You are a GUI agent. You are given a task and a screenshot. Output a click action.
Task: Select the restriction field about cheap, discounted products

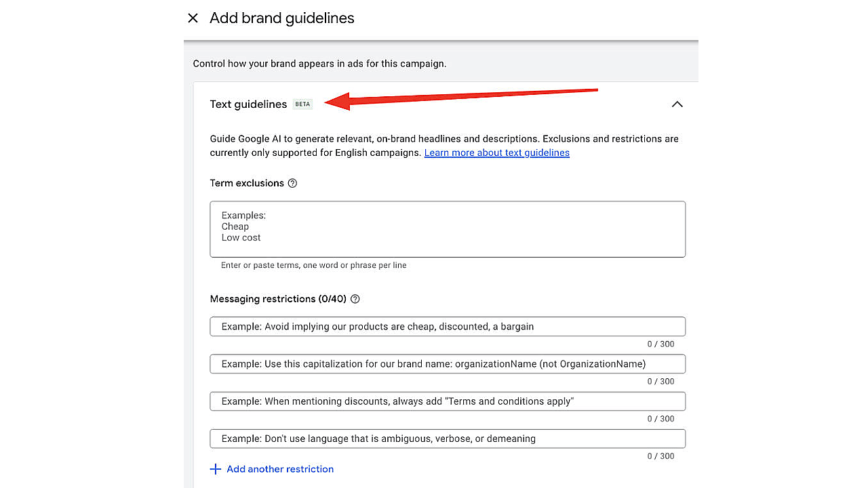point(448,327)
